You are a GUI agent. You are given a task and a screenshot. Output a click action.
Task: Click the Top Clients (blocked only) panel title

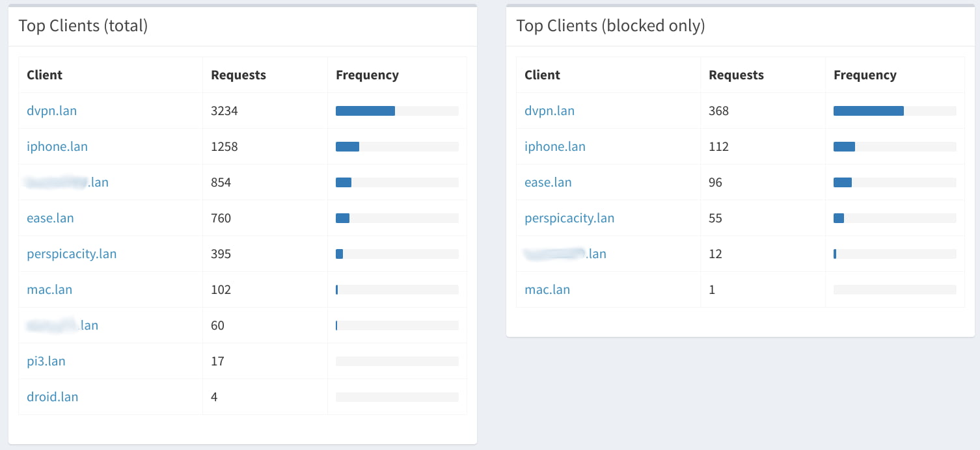click(610, 26)
